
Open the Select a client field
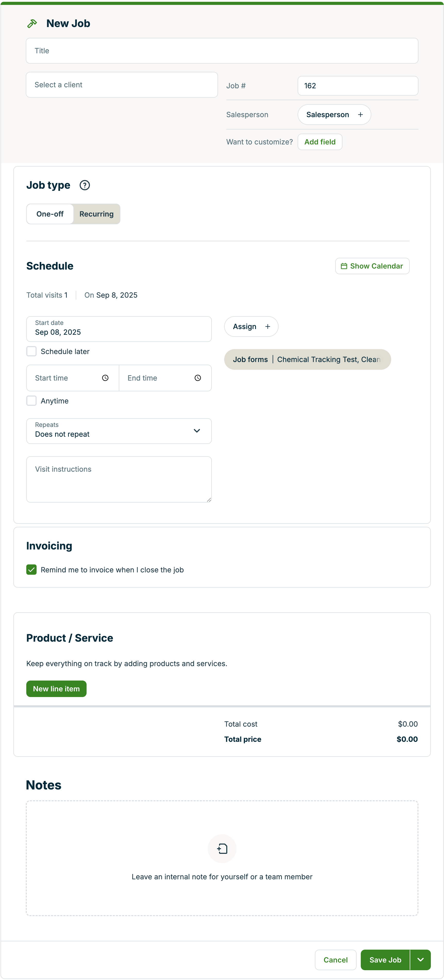pyautogui.click(x=122, y=85)
